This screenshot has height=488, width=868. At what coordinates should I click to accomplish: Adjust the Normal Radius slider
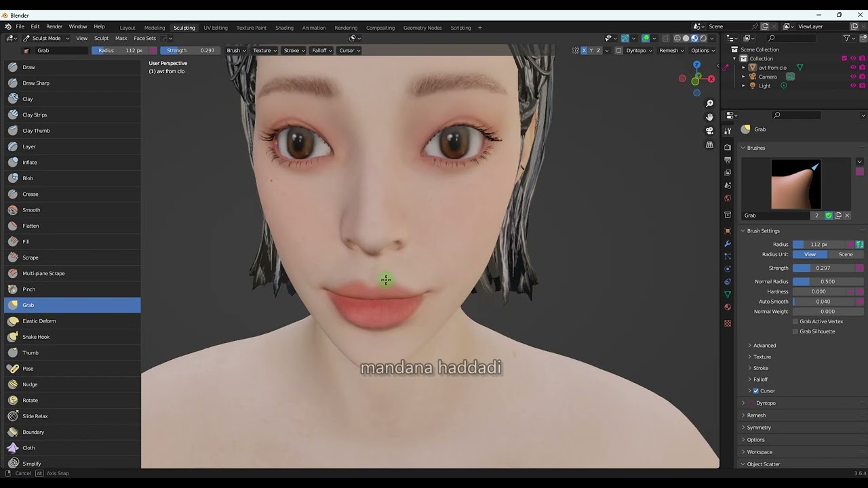(x=827, y=281)
